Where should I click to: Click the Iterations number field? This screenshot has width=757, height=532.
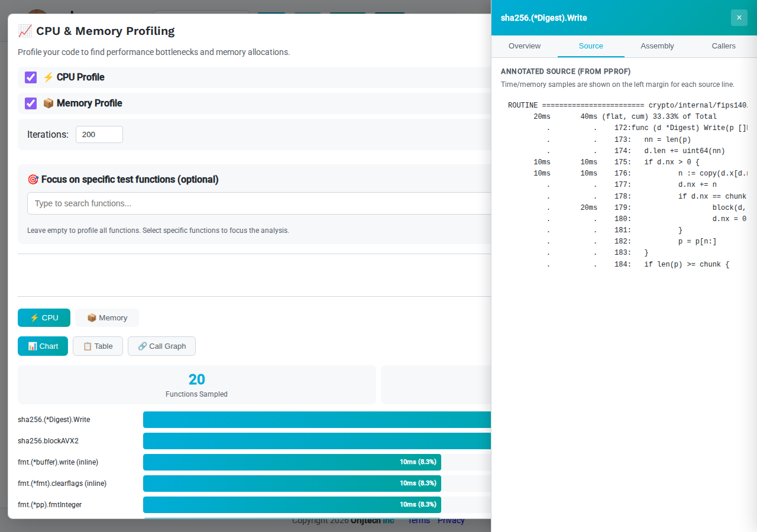[x=99, y=135]
